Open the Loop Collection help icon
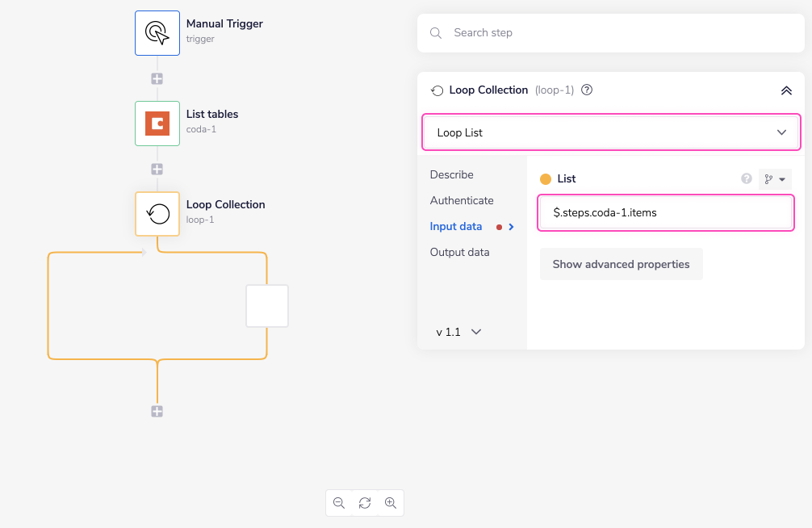812x528 pixels. click(x=587, y=90)
